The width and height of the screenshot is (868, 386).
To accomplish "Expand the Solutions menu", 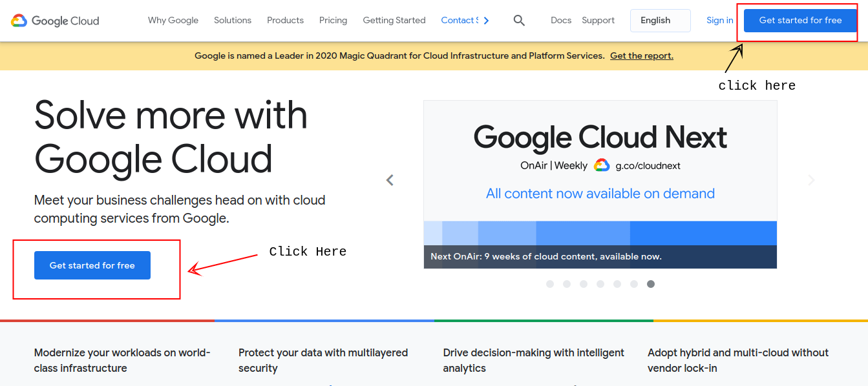I will point(233,21).
